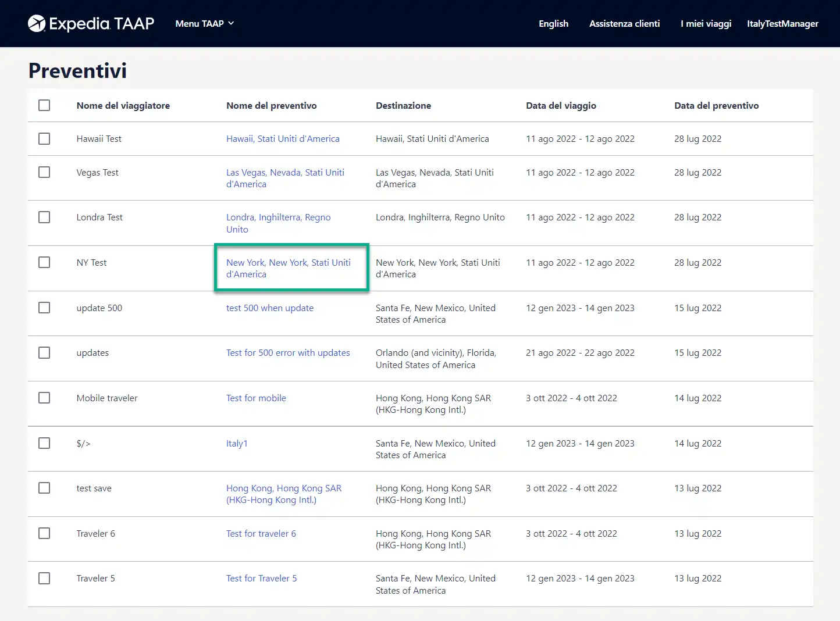Select the Hawaii Test row checkbox
The height and width of the screenshot is (621, 840).
point(44,138)
